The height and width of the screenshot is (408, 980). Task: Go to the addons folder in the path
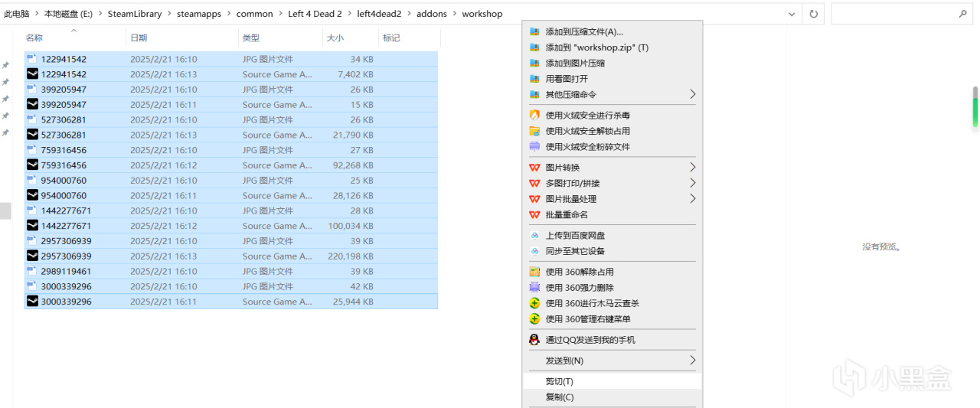432,14
